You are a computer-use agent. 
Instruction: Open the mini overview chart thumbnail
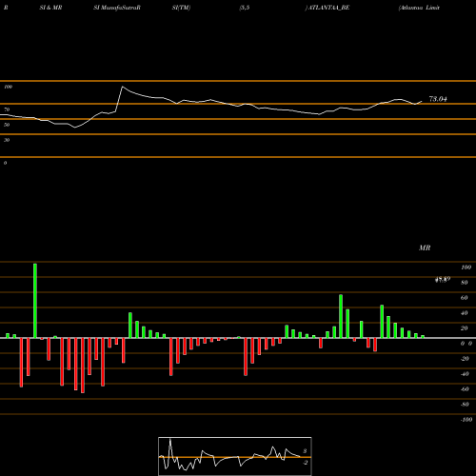point(235,456)
